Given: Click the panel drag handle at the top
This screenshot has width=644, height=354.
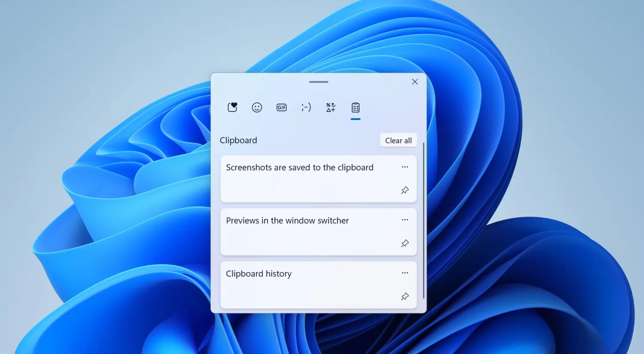Looking at the screenshot, I should click(x=318, y=82).
